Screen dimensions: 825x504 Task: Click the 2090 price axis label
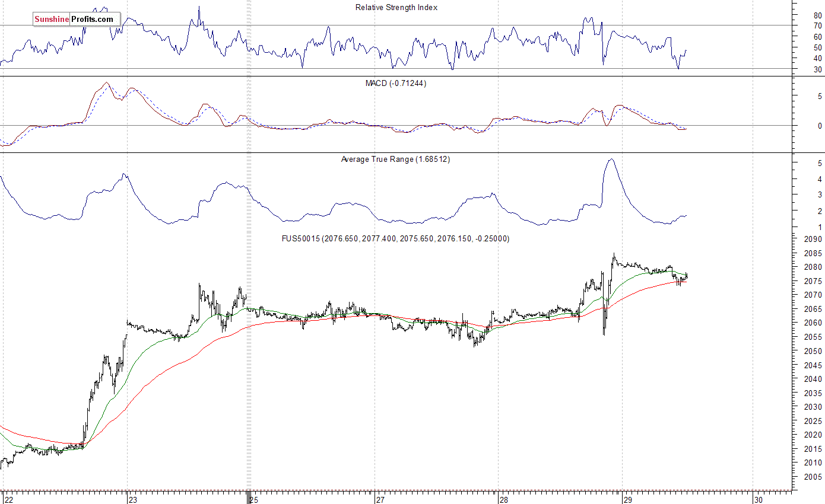pos(813,240)
